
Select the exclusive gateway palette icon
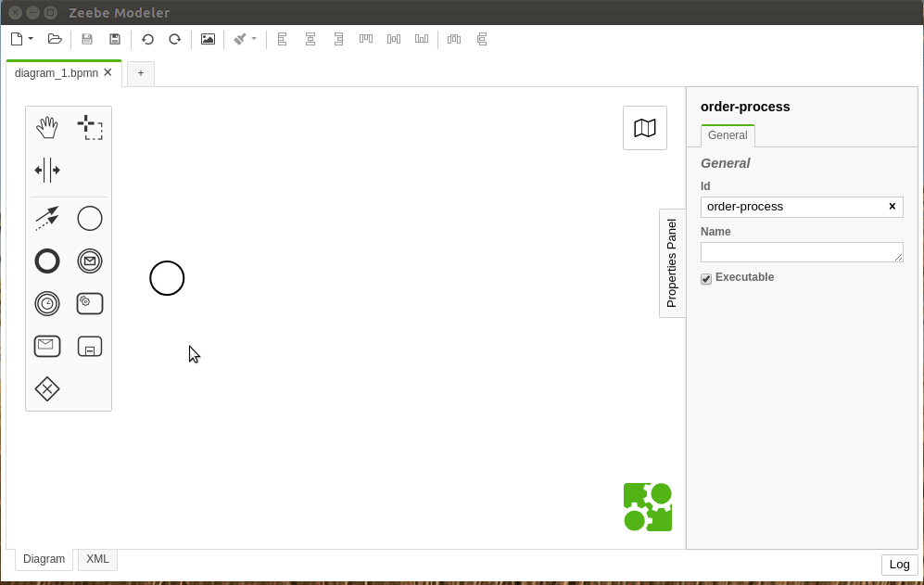[x=47, y=389]
